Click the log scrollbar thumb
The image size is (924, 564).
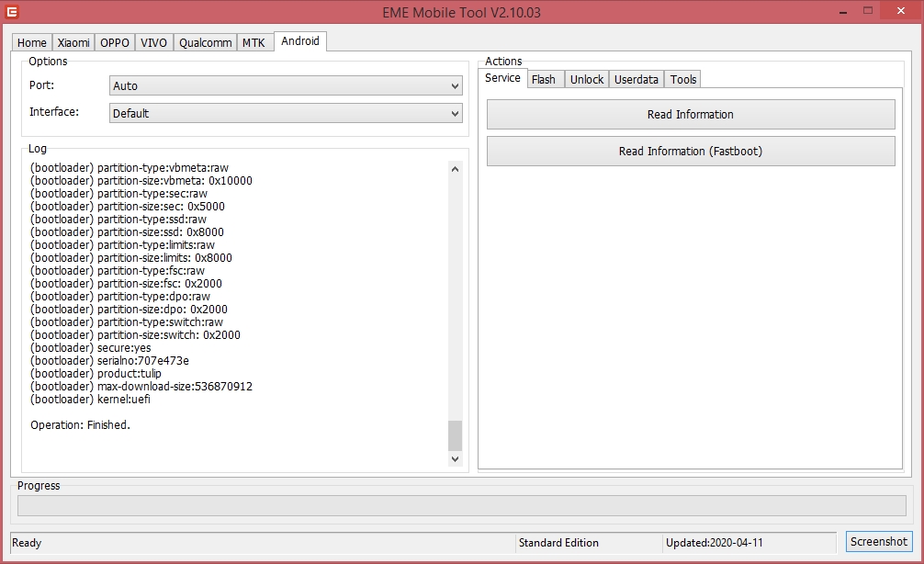pyautogui.click(x=455, y=435)
